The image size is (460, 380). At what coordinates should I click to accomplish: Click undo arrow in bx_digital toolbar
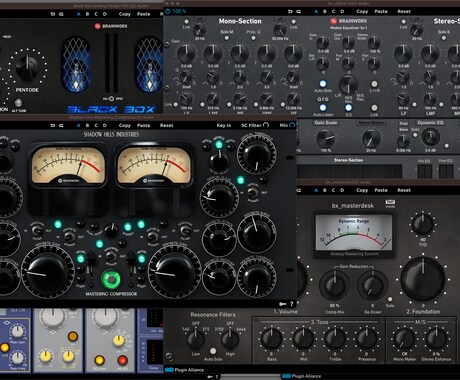pos(290,11)
